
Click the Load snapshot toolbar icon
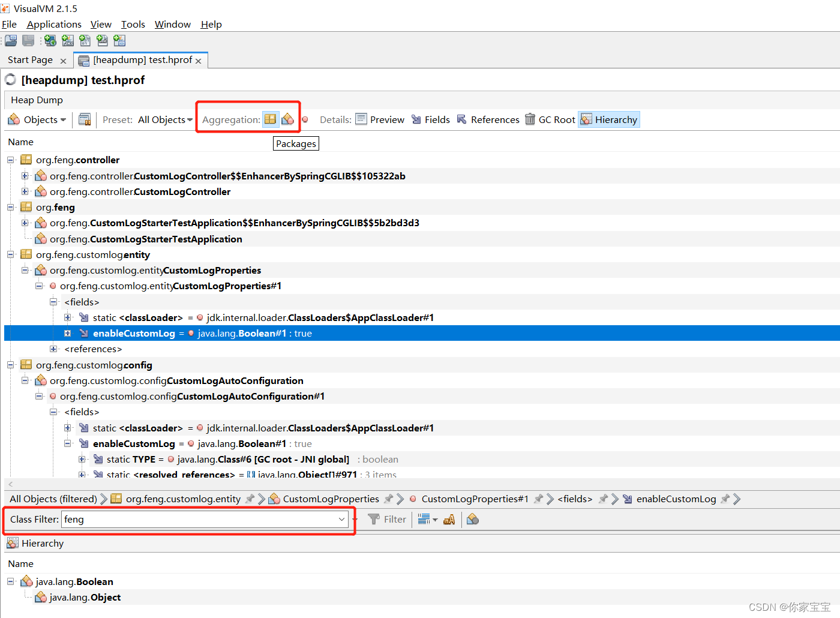point(11,40)
